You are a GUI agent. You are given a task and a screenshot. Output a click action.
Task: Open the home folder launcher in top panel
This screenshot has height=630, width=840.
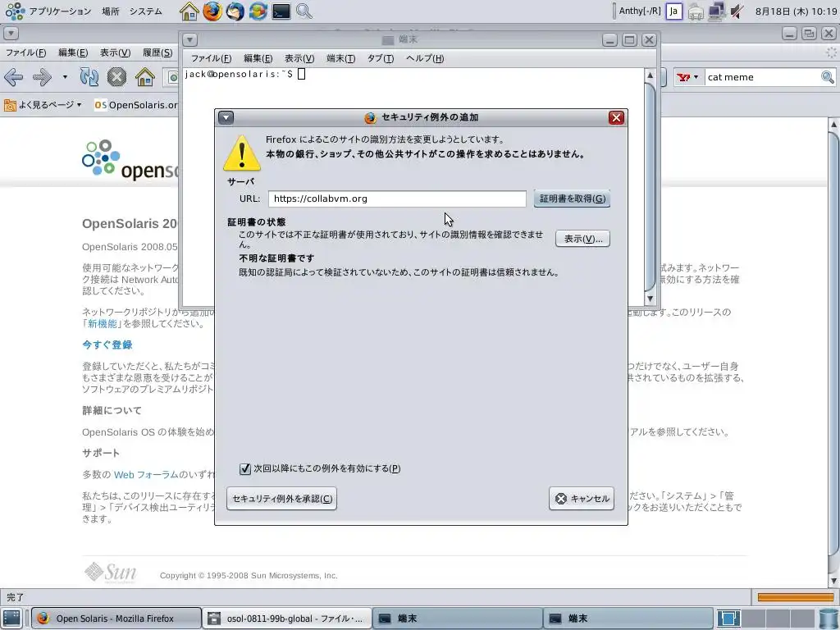coord(189,11)
